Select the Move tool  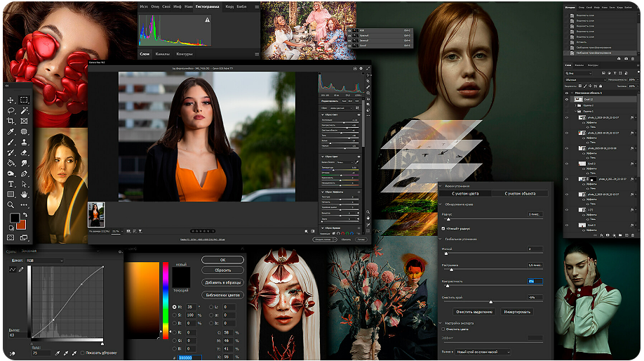pos(11,100)
